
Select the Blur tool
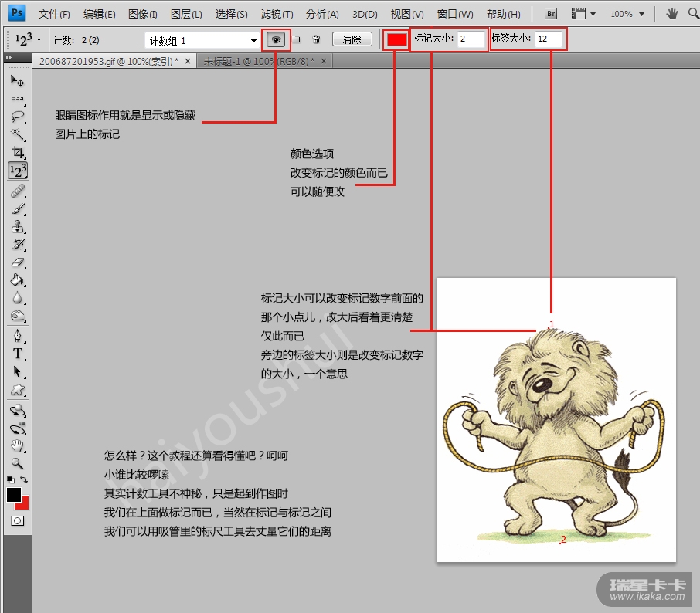point(18,298)
